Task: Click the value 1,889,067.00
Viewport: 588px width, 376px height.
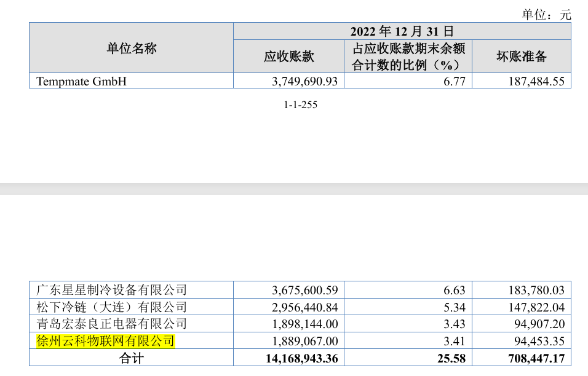Action: click(305, 341)
